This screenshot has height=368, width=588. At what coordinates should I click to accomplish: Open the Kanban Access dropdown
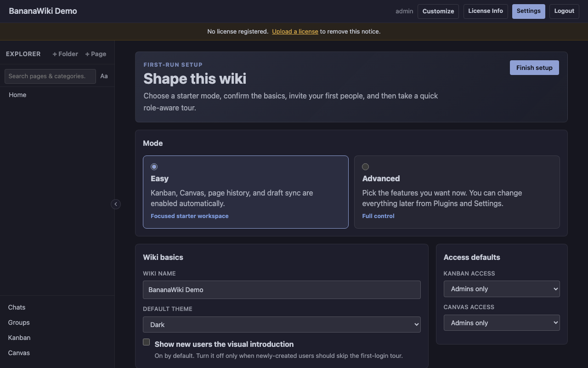click(502, 289)
